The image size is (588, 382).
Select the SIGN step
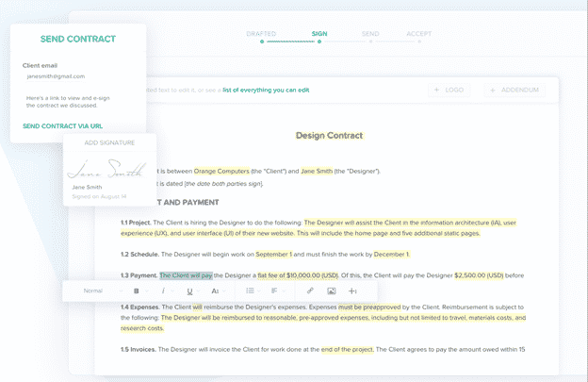pos(319,34)
